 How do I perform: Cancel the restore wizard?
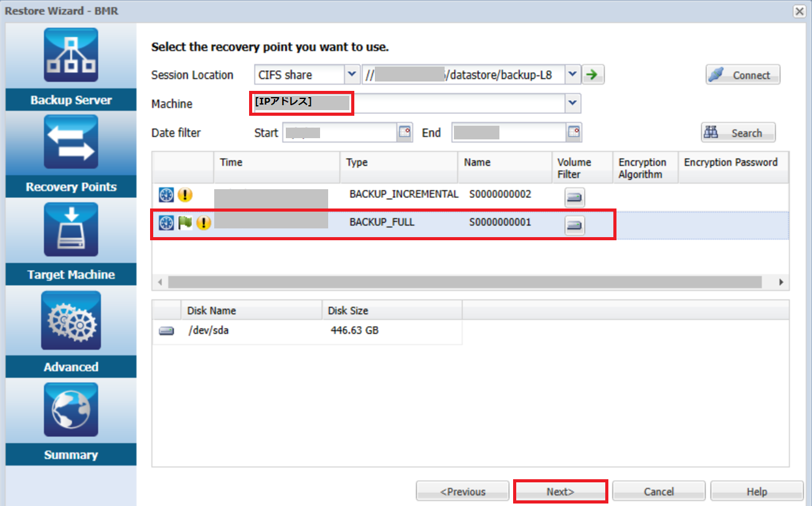click(x=659, y=492)
